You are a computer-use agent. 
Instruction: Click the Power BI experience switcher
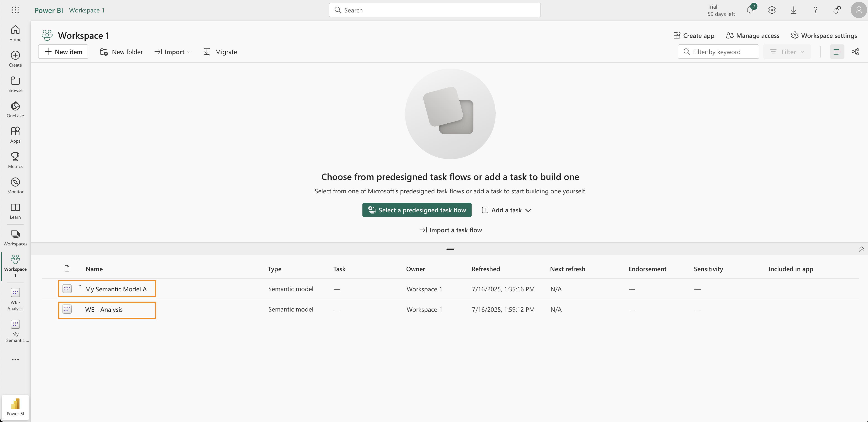click(x=15, y=407)
